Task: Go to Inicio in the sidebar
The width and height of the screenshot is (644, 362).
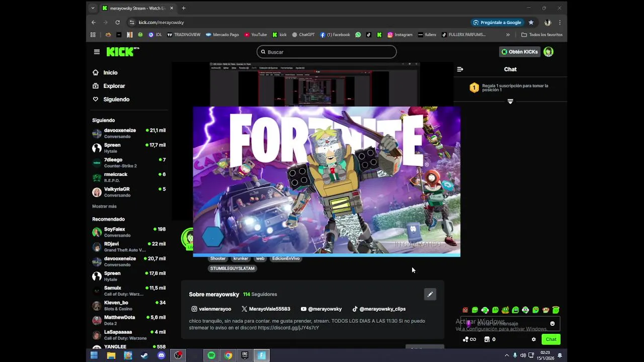Action: pyautogui.click(x=105, y=72)
